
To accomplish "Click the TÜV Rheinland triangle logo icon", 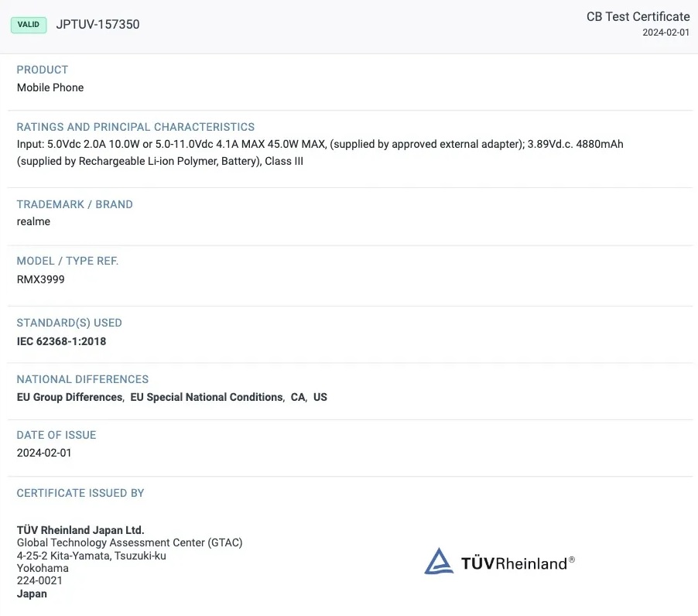I will coord(439,561).
